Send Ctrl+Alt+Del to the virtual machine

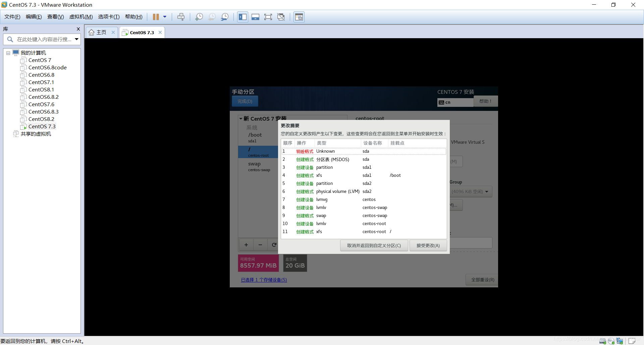click(x=181, y=17)
